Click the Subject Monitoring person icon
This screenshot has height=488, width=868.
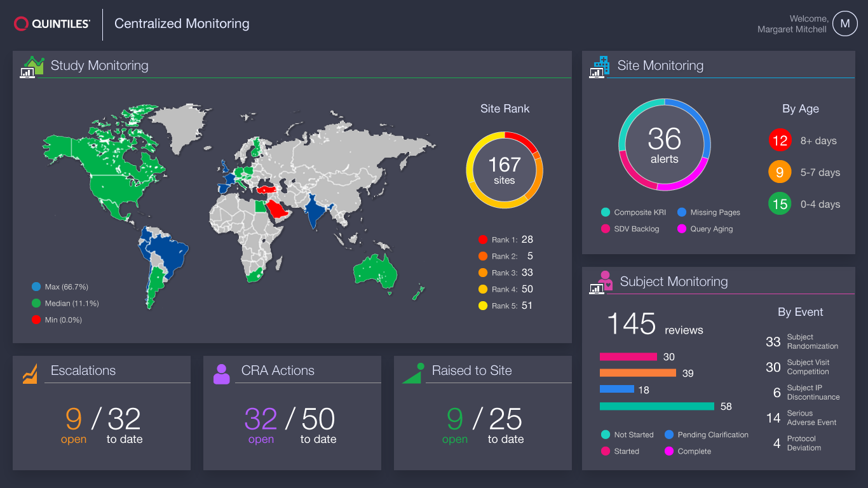pos(600,282)
